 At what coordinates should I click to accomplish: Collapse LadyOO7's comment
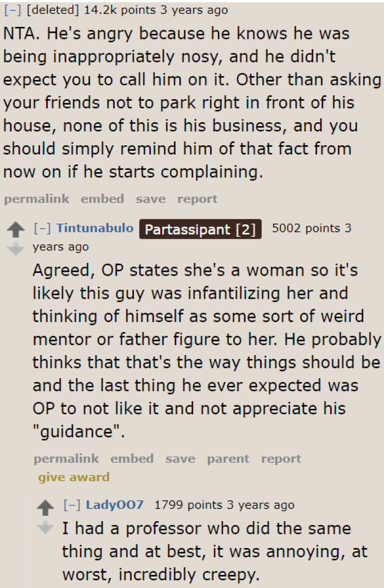pos(71,505)
